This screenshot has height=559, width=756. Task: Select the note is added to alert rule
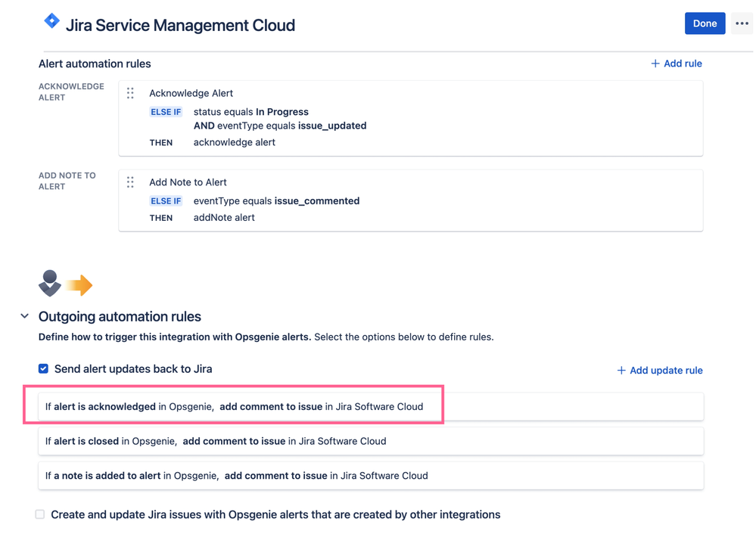tap(371, 476)
